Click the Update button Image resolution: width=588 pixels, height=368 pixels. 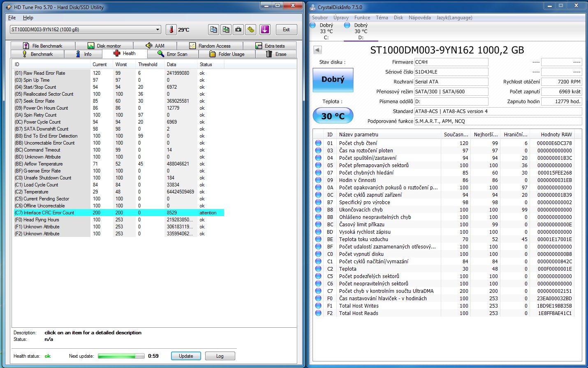(186, 356)
